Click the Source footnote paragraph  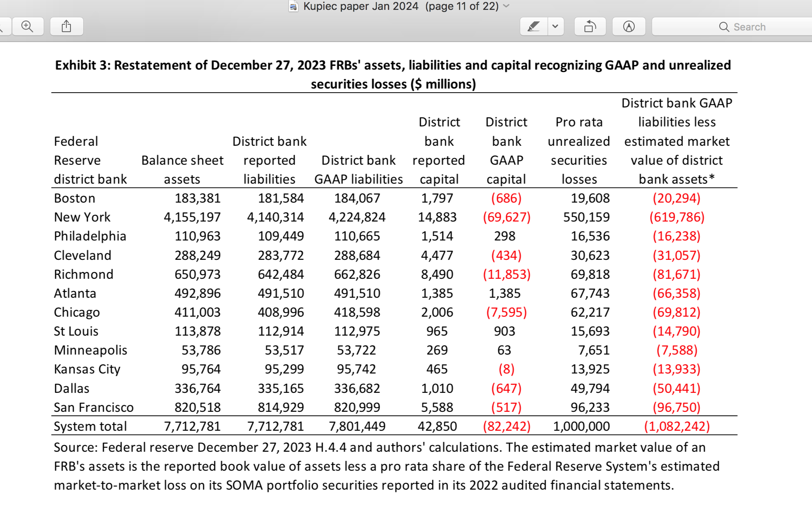(387, 466)
